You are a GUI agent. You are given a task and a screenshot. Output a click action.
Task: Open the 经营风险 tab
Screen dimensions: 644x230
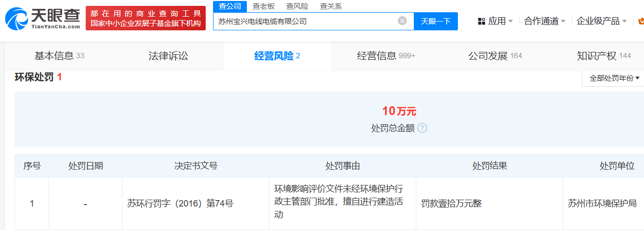277,56
